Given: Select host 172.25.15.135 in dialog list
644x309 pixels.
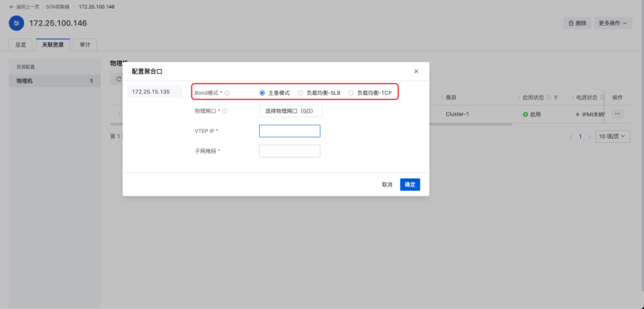Looking at the screenshot, I should click(154, 92).
